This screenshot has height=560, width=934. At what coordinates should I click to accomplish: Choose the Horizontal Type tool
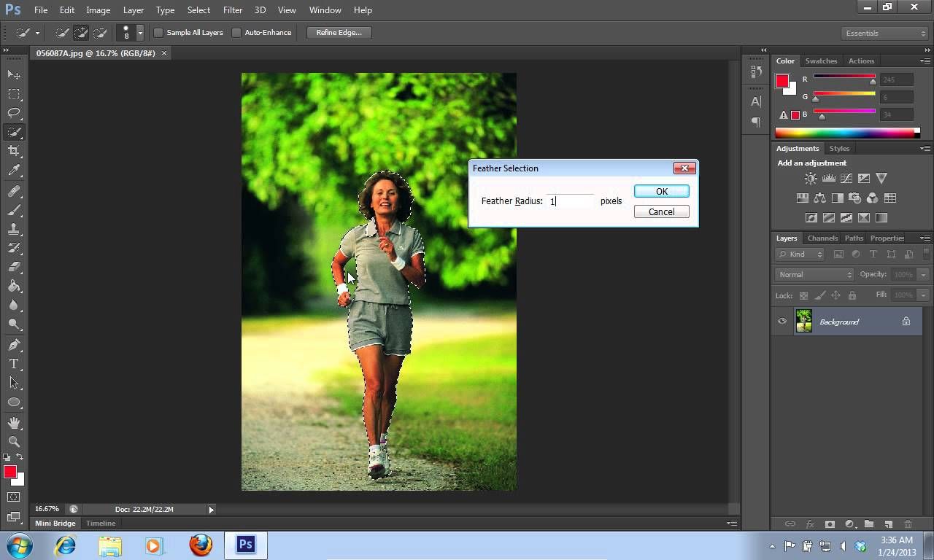pyautogui.click(x=14, y=364)
